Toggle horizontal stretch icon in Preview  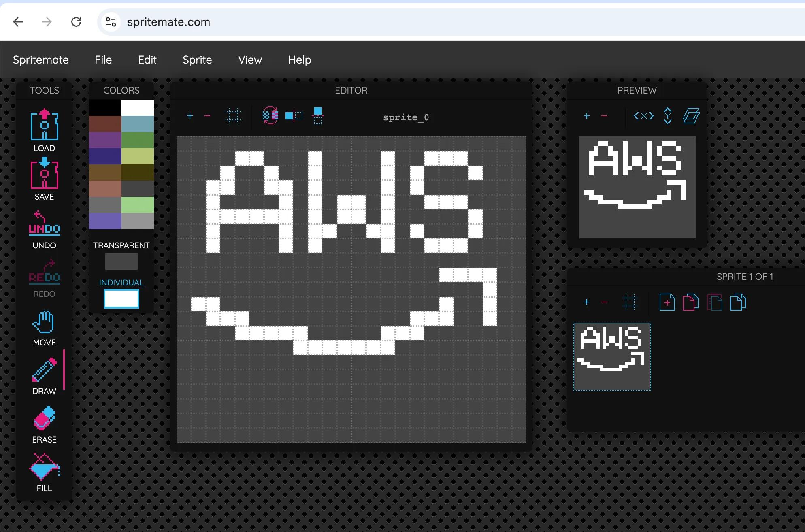pyautogui.click(x=644, y=116)
